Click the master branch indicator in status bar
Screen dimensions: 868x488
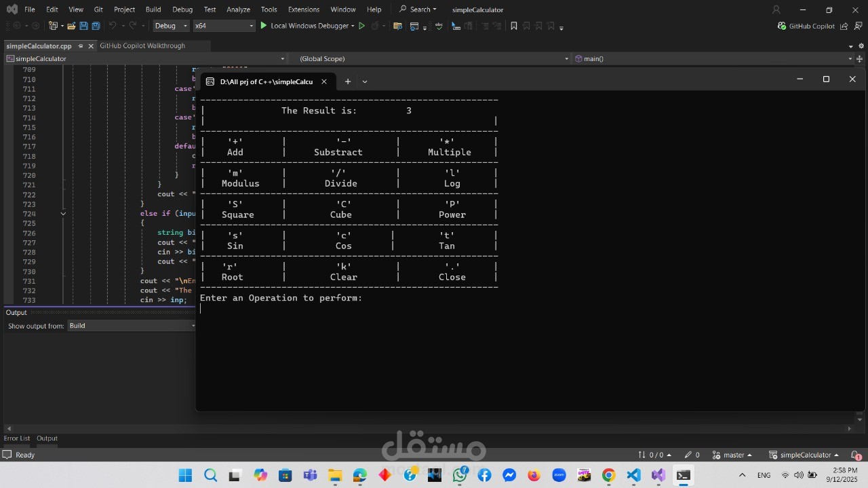(x=732, y=455)
